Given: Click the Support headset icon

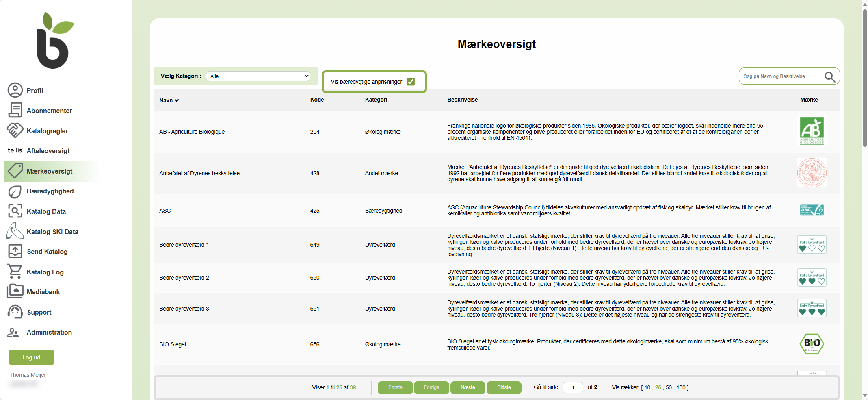Looking at the screenshot, I should point(15,312).
